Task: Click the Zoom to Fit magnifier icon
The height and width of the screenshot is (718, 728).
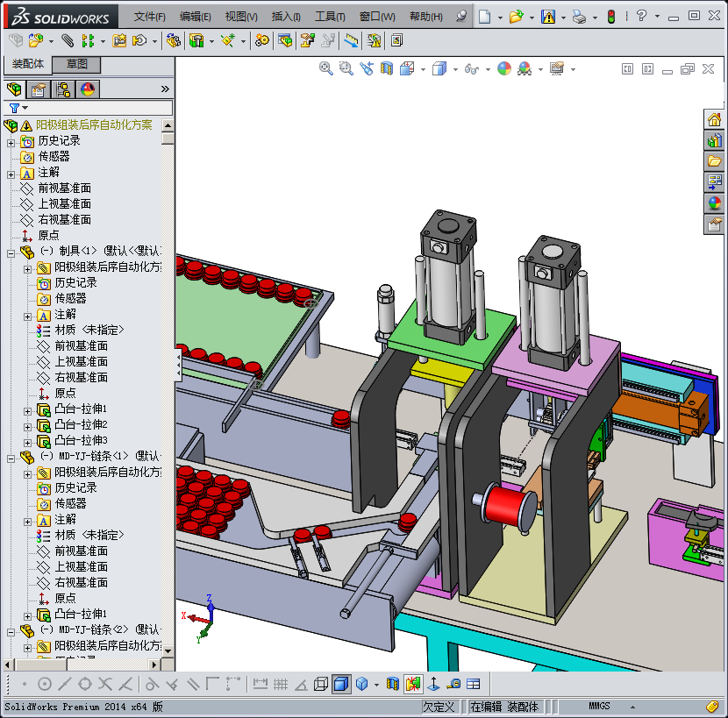Action: click(x=325, y=68)
